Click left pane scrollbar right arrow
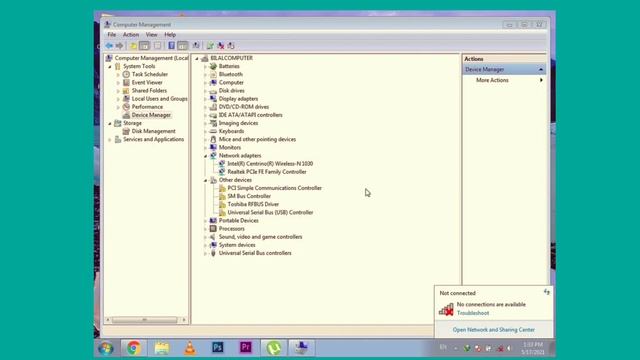640x360 pixels. coord(184,320)
